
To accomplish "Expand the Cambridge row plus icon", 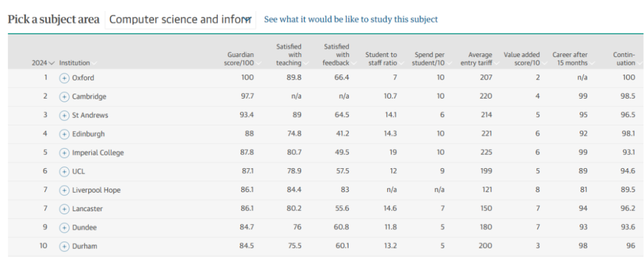I will [x=64, y=96].
